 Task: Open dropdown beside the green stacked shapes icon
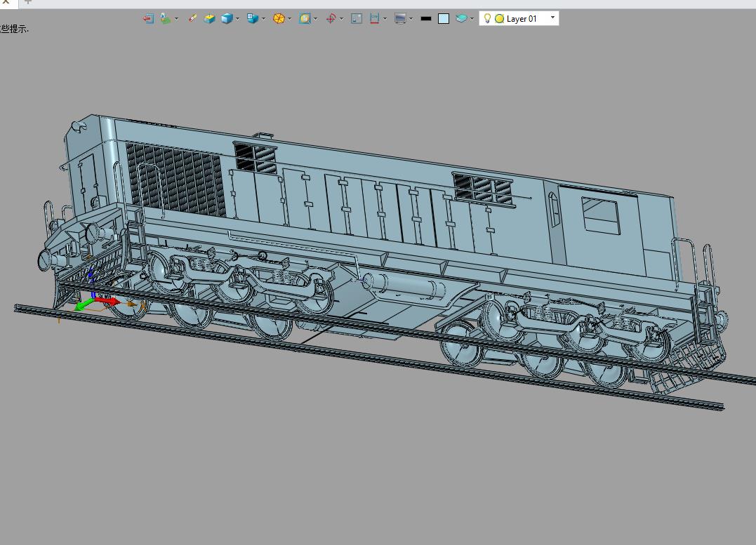pyautogui.click(x=176, y=19)
